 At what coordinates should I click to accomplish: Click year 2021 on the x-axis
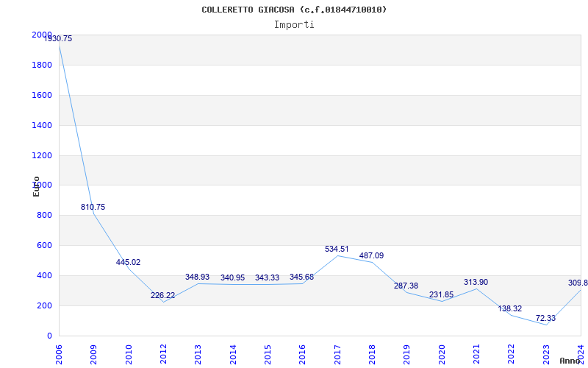pyautogui.click(x=476, y=354)
